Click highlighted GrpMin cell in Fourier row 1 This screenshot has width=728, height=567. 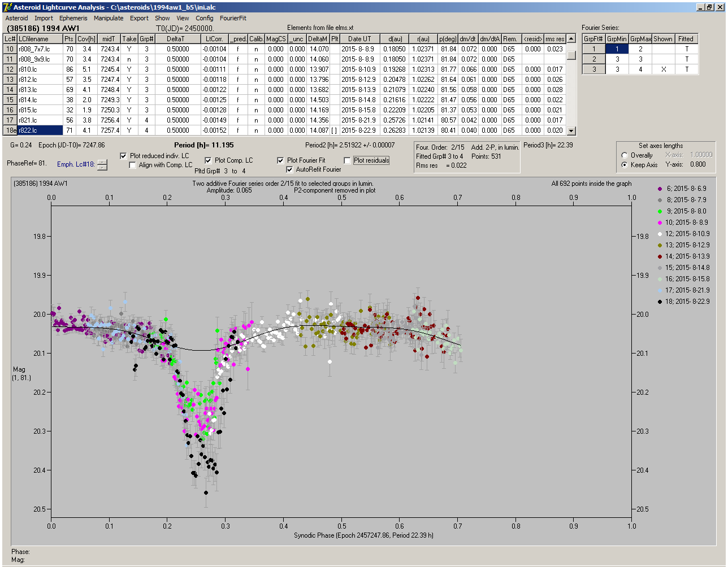(617, 49)
